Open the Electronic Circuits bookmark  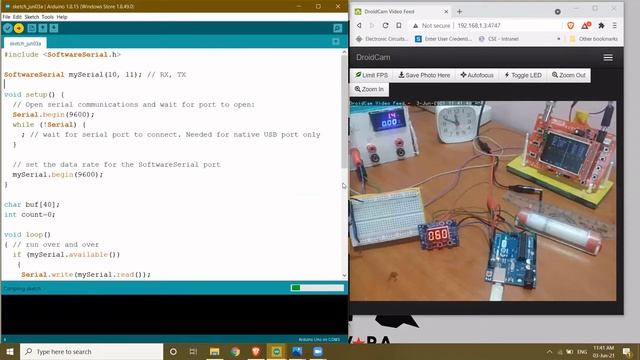(x=382, y=39)
